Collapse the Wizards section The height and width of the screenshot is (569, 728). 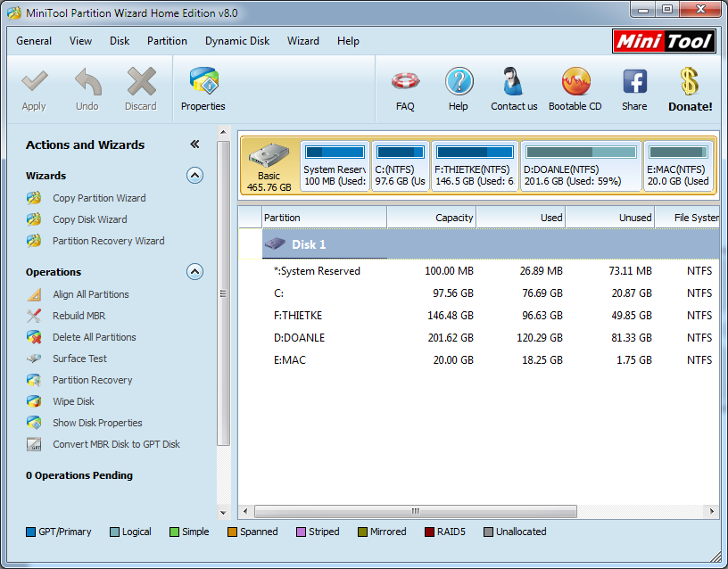point(195,176)
